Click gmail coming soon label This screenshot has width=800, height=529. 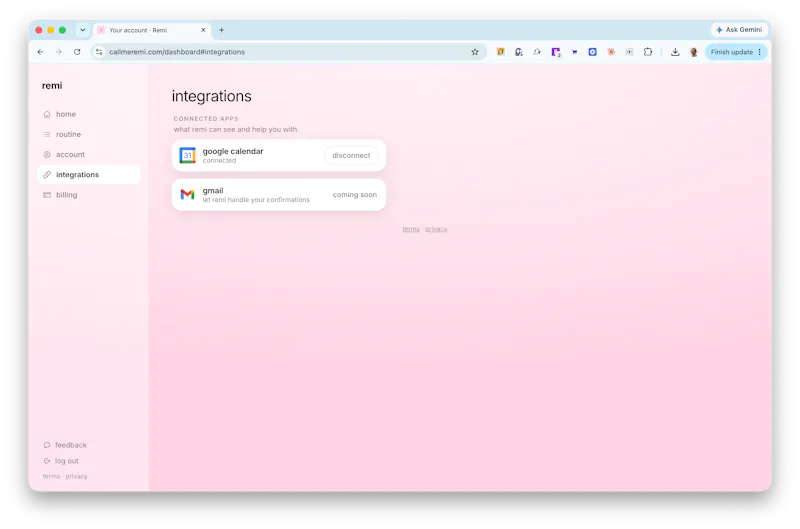tap(355, 195)
